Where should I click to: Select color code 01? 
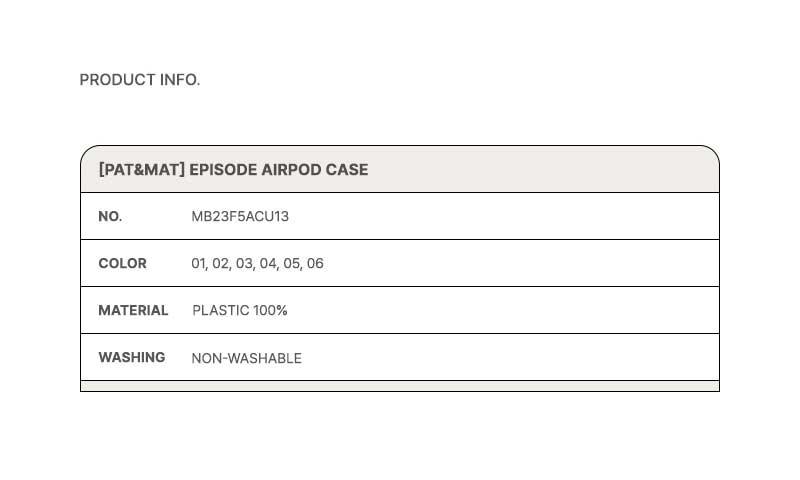198,264
